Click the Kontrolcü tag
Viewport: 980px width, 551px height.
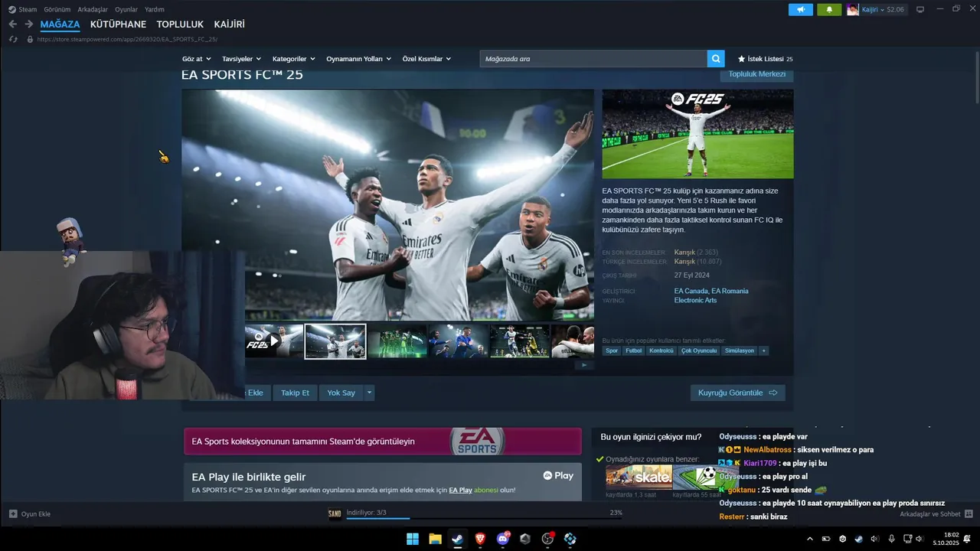point(661,350)
